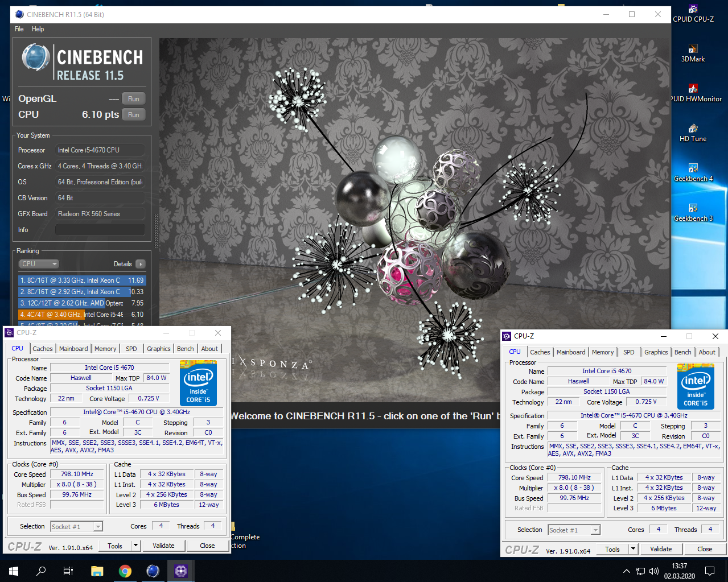Show hidden system tray icons
The width and height of the screenshot is (728, 582).
coord(626,571)
